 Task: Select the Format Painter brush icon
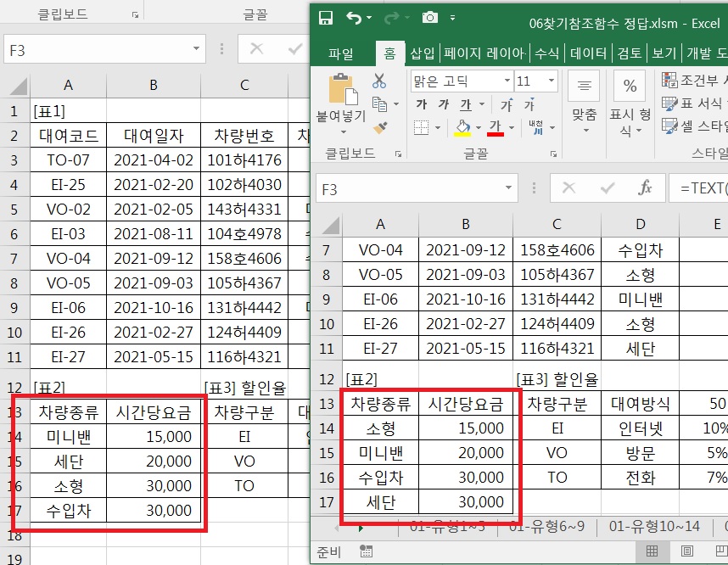378,127
